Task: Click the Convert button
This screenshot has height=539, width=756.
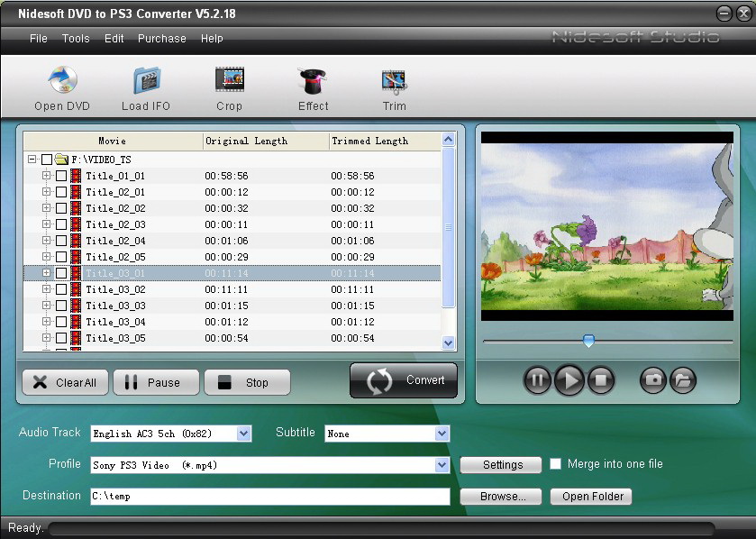Action: tap(404, 380)
